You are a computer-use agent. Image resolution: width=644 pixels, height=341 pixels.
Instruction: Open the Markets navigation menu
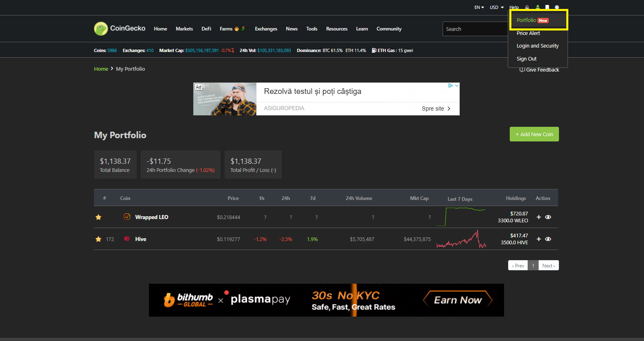(184, 29)
